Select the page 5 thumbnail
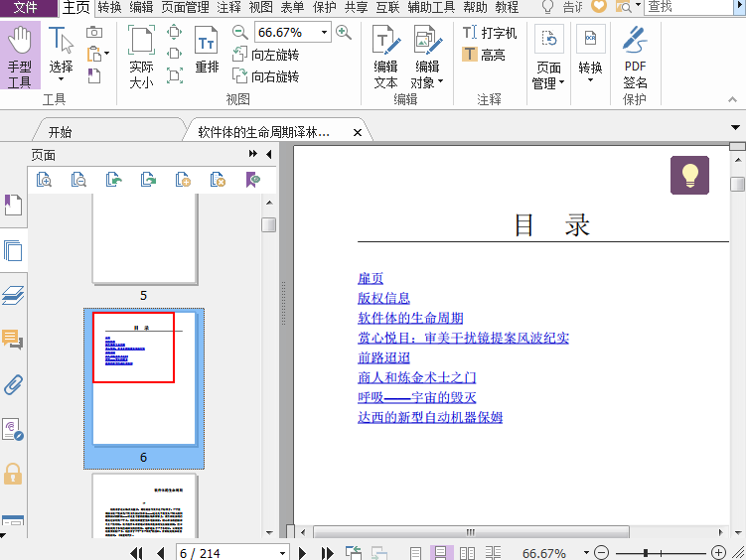This screenshot has width=746, height=560. [144, 237]
